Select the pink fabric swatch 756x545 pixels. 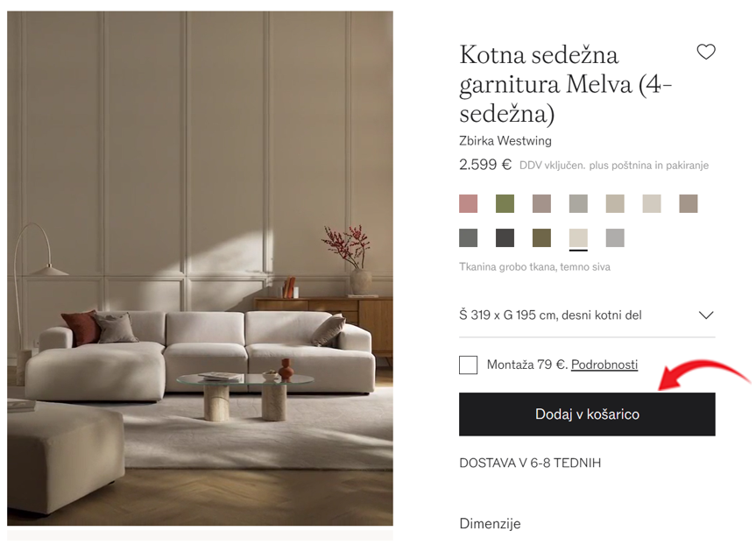click(468, 203)
